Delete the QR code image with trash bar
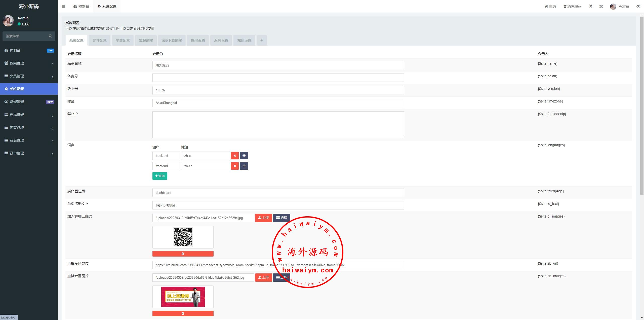 (183, 254)
